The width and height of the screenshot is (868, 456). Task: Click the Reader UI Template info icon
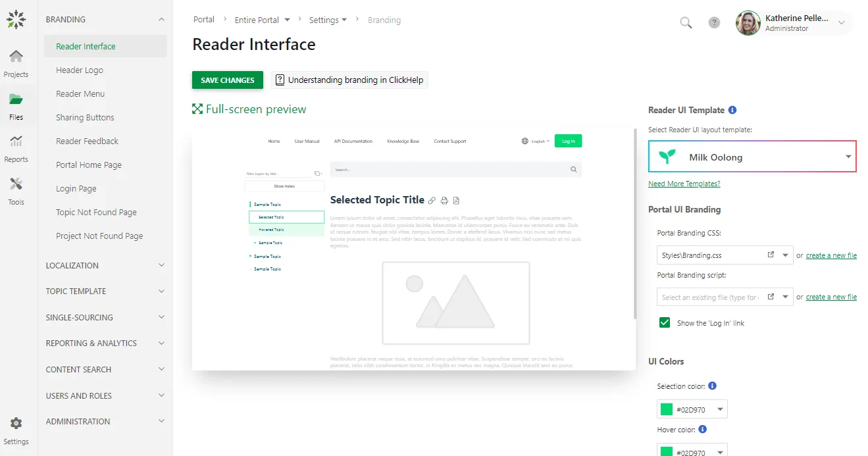[734, 110]
